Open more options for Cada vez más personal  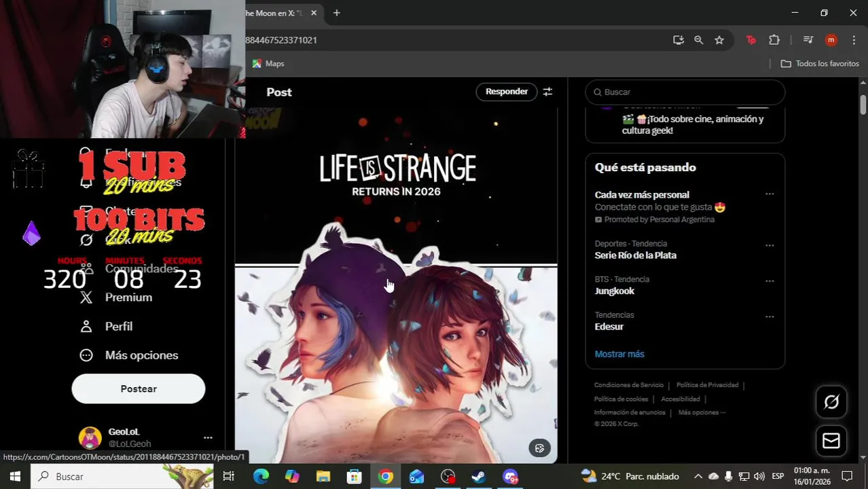770,194
